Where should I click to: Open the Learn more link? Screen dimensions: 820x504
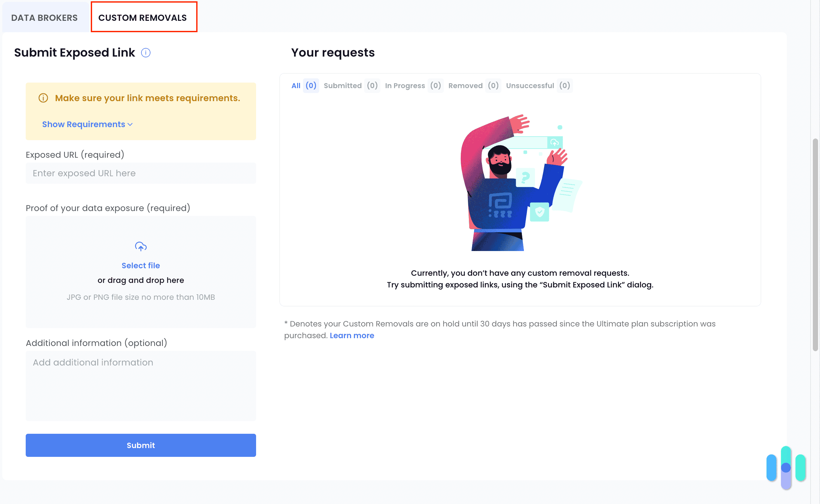click(x=352, y=335)
